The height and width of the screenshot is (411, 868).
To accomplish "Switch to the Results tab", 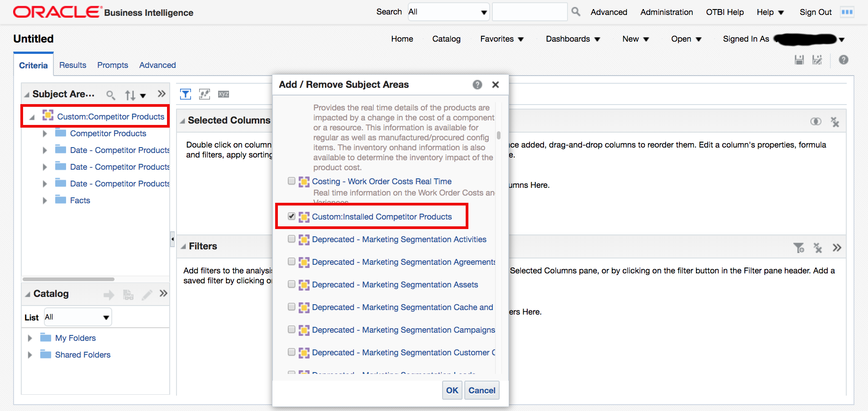I will pos(72,65).
